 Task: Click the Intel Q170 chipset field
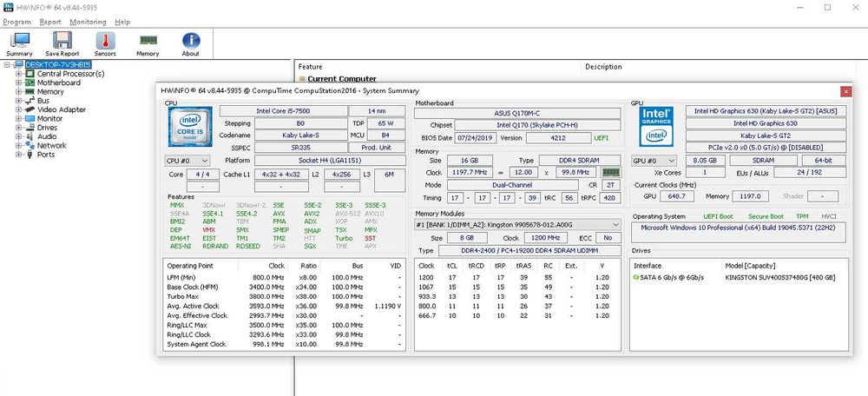pos(537,125)
